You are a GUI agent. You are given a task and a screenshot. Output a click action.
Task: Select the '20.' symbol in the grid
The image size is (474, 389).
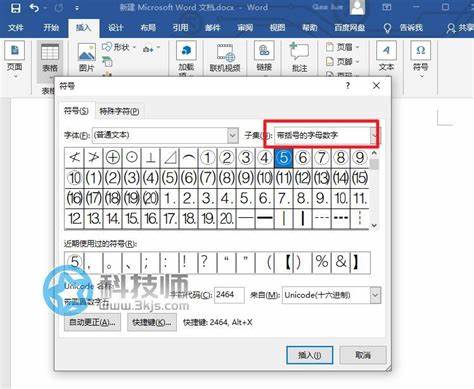pyautogui.click(x=226, y=219)
